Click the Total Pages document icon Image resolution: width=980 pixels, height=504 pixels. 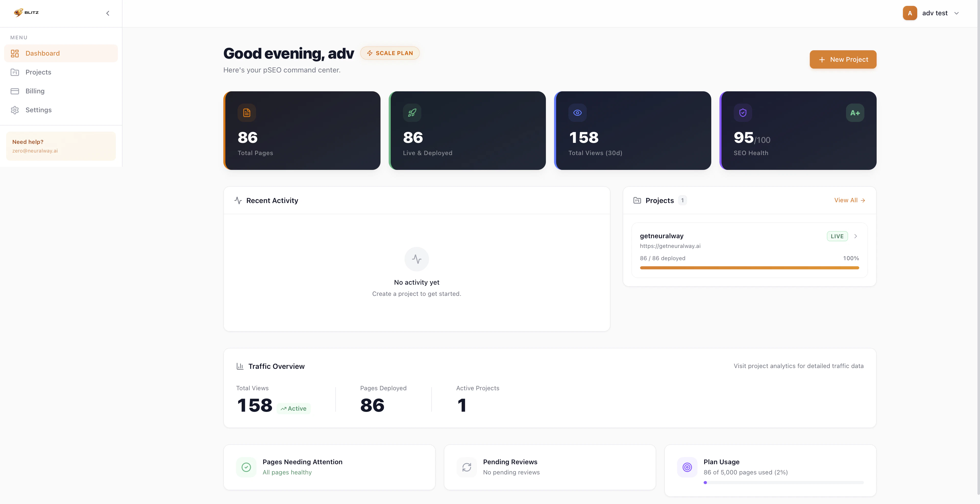tap(247, 113)
